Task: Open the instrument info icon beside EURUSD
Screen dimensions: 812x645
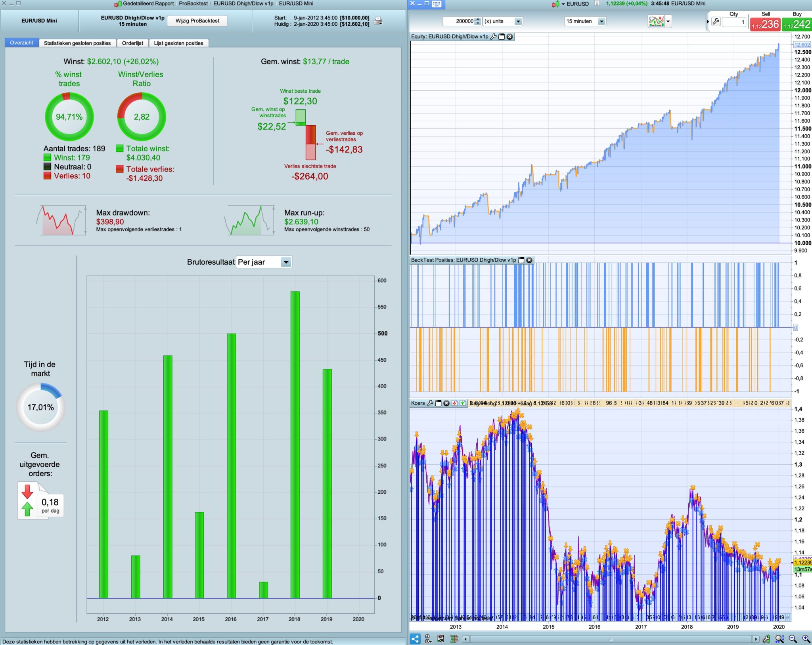Action: [597, 4]
